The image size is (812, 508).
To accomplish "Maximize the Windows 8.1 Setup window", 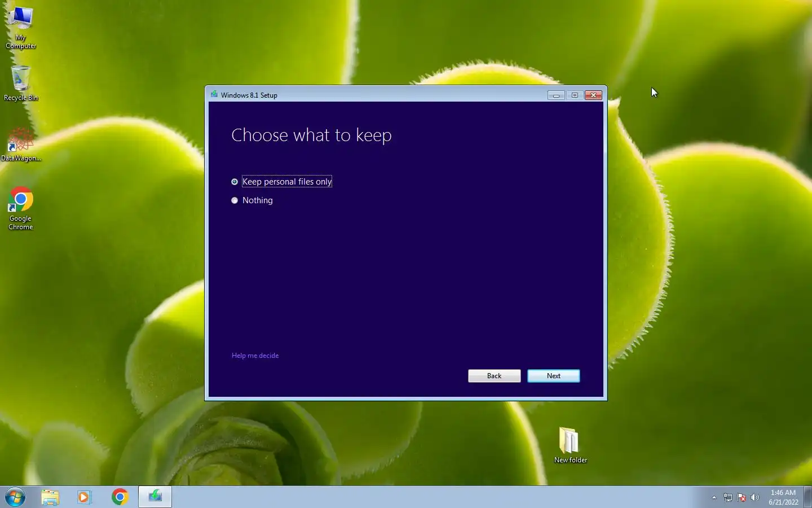I will (x=575, y=95).
